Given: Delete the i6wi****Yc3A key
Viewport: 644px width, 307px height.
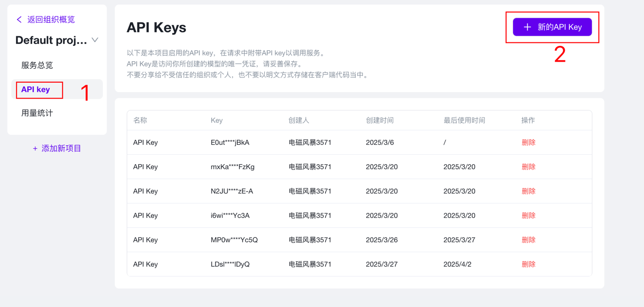Looking at the screenshot, I should (528, 215).
